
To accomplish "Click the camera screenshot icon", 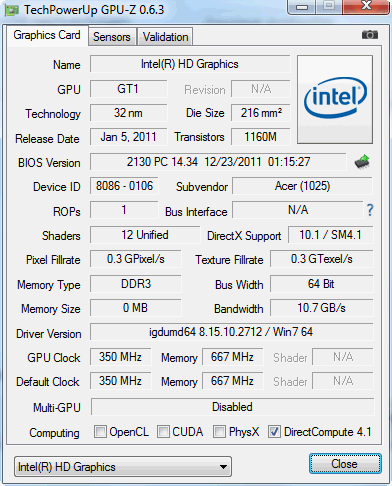I will [x=370, y=35].
